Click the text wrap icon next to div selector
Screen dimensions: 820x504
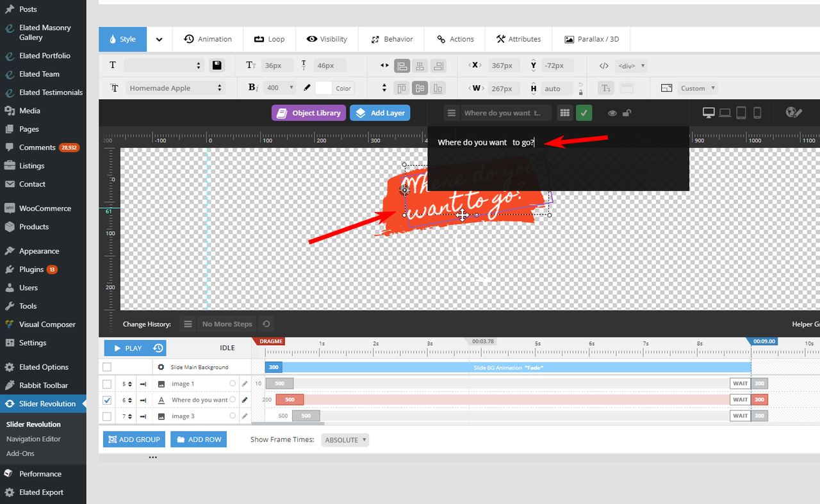(606, 88)
